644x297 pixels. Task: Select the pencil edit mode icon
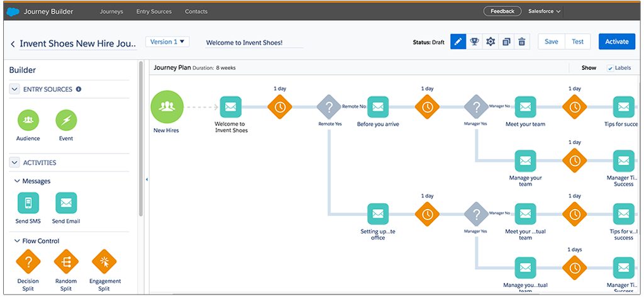(x=458, y=42)
